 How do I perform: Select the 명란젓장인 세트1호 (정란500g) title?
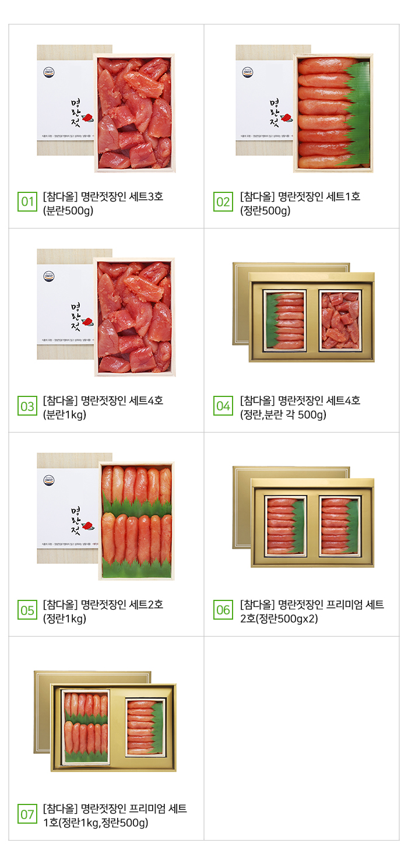coord(300,203)
